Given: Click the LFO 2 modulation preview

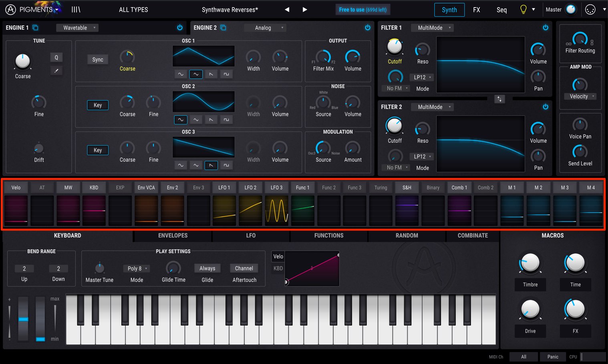Looking at the screenshot, I should (250, 210).
